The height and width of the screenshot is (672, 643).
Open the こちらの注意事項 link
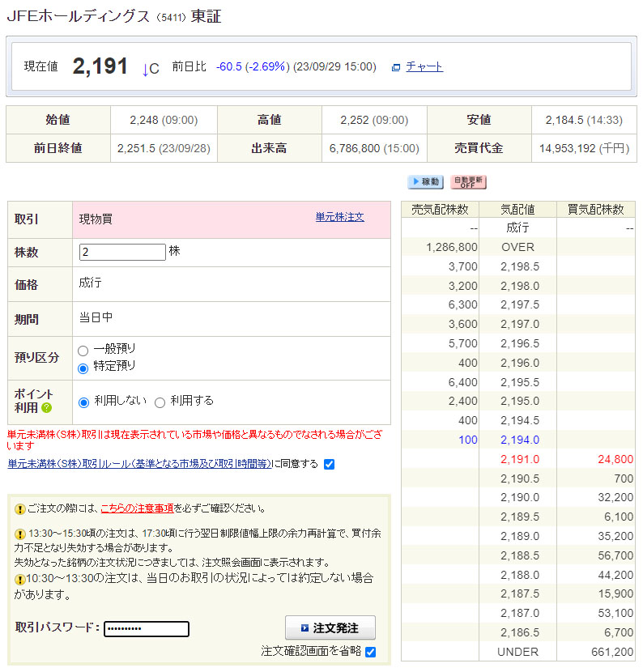(137, 508)
